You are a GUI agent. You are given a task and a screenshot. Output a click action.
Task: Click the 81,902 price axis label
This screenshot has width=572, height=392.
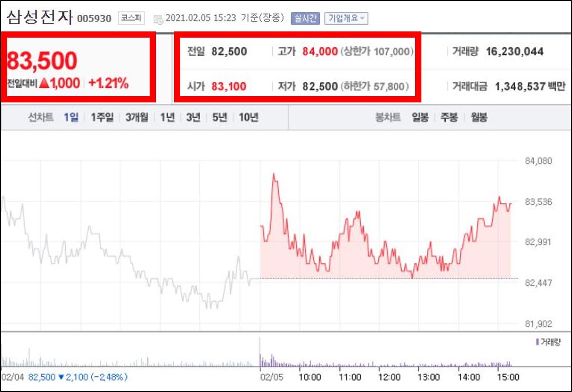coord(538,324)
